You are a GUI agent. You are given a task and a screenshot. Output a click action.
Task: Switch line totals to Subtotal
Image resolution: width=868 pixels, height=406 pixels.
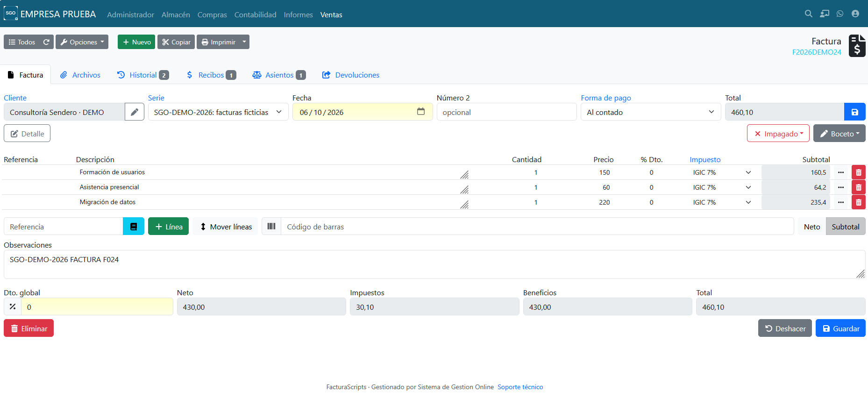(846, 227)
